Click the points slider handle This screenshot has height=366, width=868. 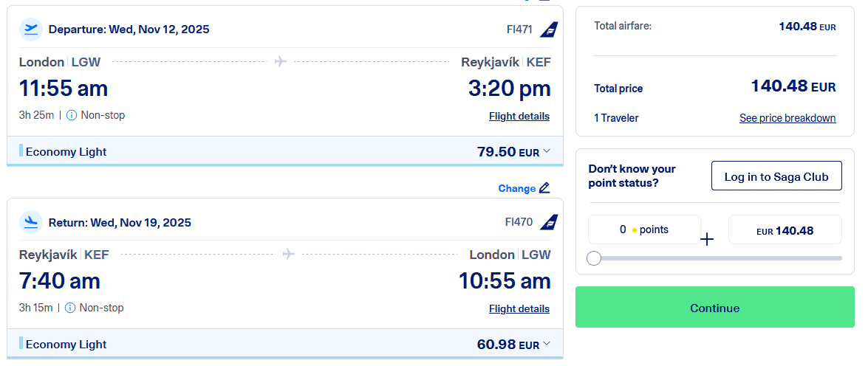click(594, 258)
